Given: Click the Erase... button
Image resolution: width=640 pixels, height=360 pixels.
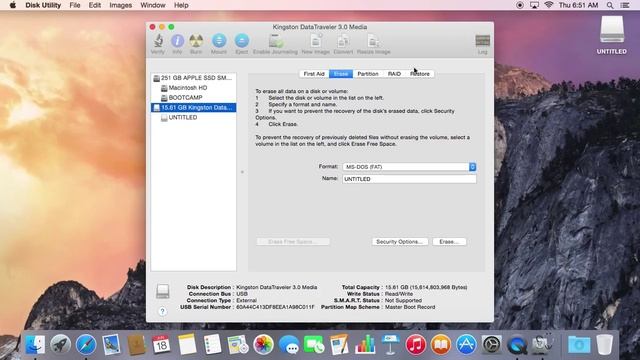Looking at the screenshot, I should click(449, 242).
